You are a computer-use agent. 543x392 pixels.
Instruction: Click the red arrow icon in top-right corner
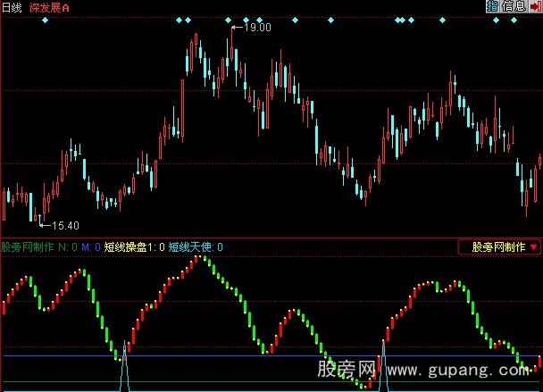[535, 6]
